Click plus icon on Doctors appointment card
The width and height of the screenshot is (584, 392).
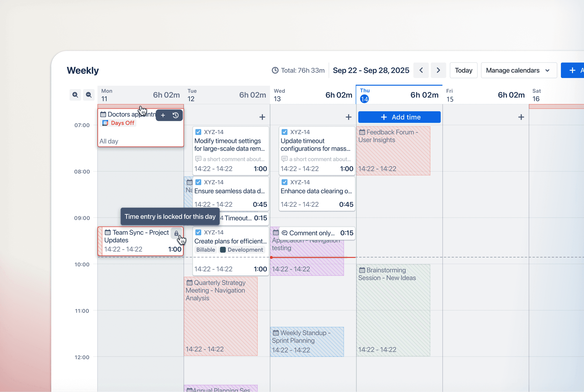tap(163, 115)
